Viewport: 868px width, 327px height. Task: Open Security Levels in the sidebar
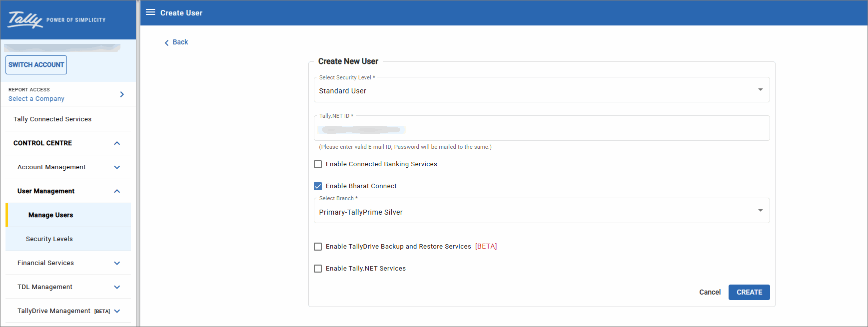click(x=49, y=239)
